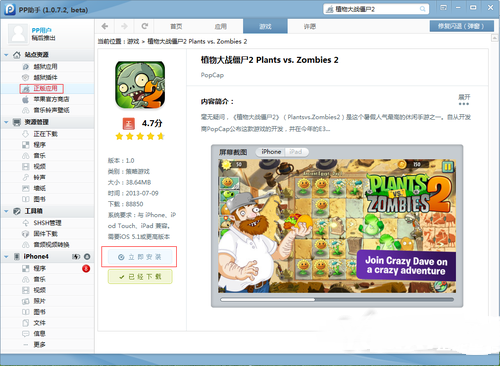Open the 游戏 games tab
500x366 pixels.
(265, 26)
